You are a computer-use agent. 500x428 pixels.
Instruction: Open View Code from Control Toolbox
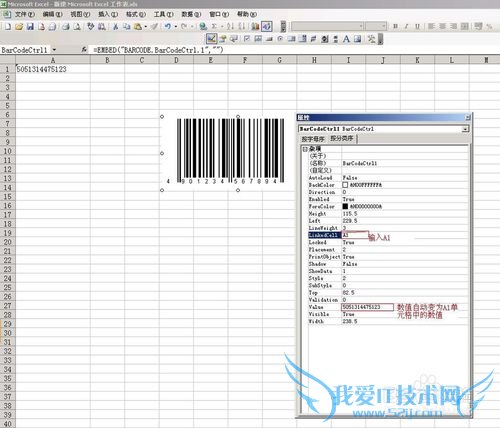point(234,39)
